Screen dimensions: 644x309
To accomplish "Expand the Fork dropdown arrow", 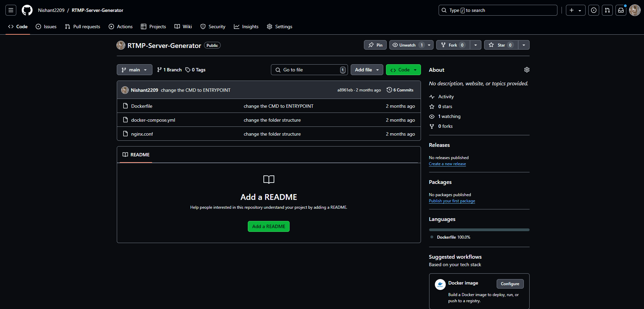I will coord(476,45).
